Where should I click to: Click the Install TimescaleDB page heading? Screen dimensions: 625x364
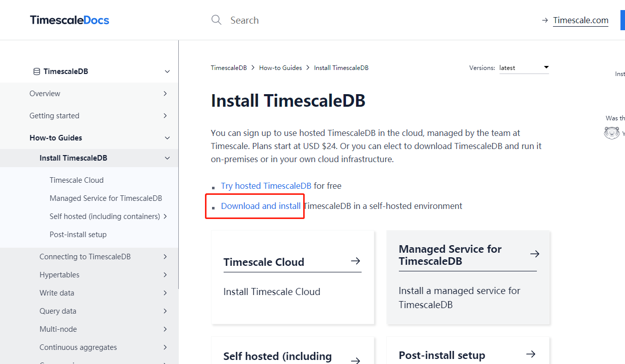[x=288, y=101]
